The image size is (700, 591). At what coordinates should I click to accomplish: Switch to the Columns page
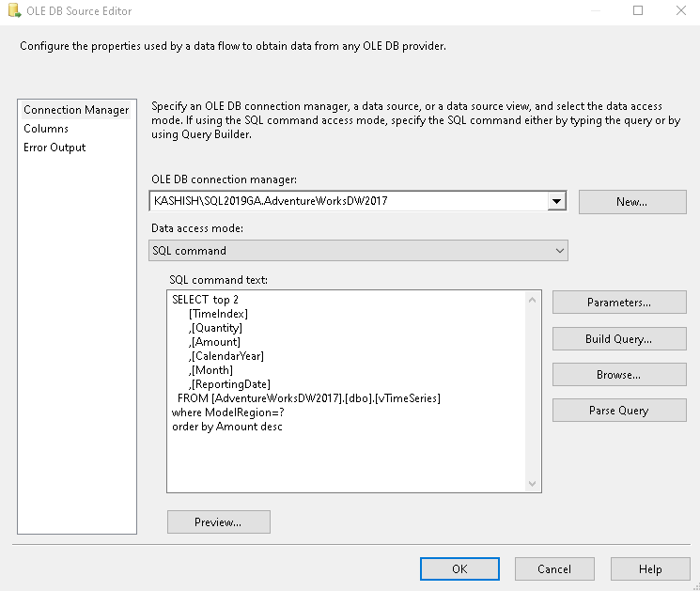pos(46,129)
